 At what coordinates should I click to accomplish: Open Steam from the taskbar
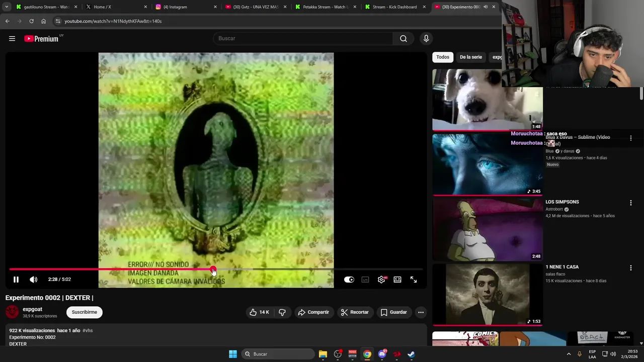point(411,354)
